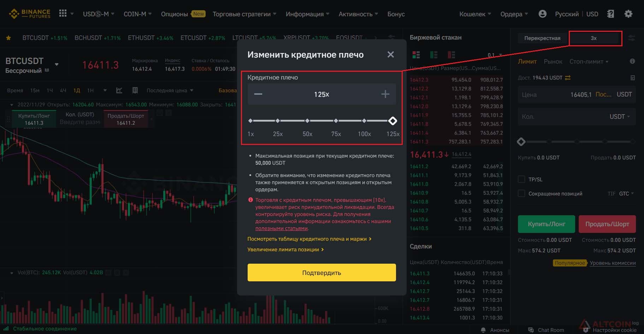
Task: Switch to the Рынок order tab
Action: coord(553,61)
